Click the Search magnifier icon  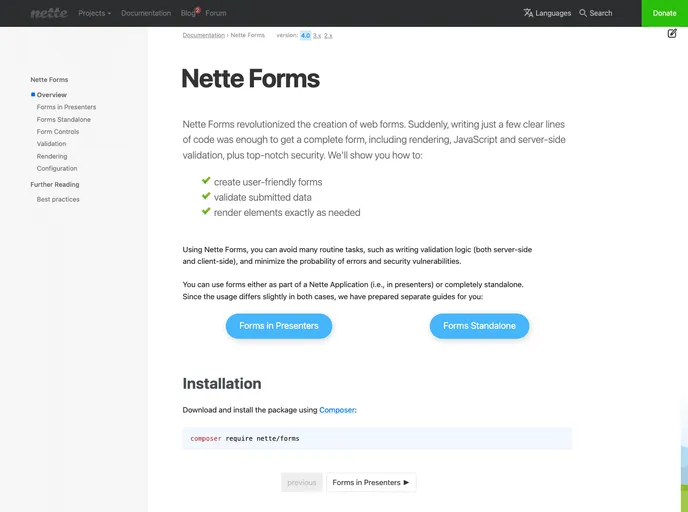point(583,13)
